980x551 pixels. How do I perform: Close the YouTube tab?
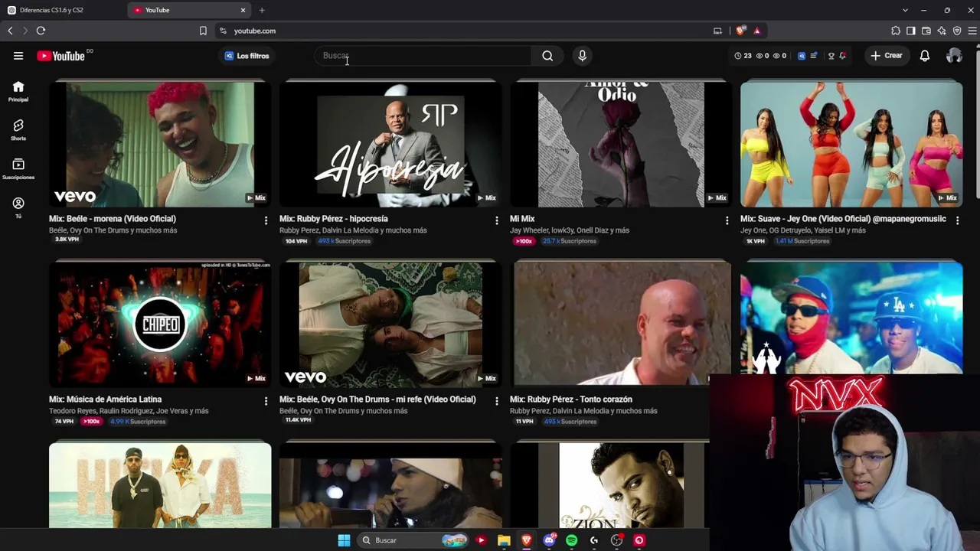[x=243, y=10]
